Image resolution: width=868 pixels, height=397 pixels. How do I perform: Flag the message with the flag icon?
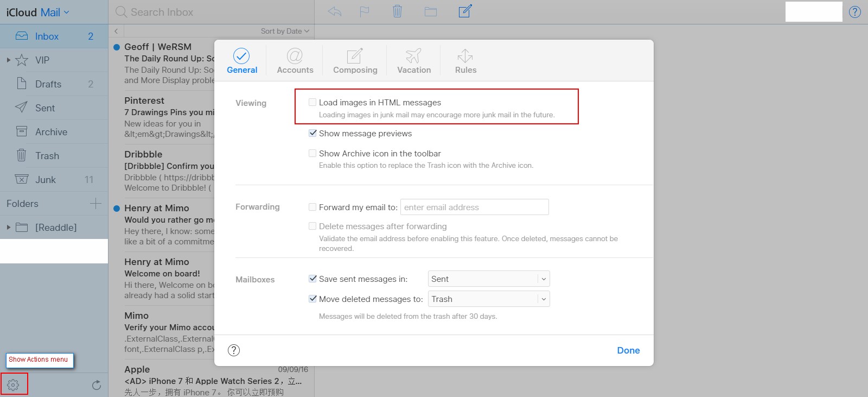click(x=365, y=11)
